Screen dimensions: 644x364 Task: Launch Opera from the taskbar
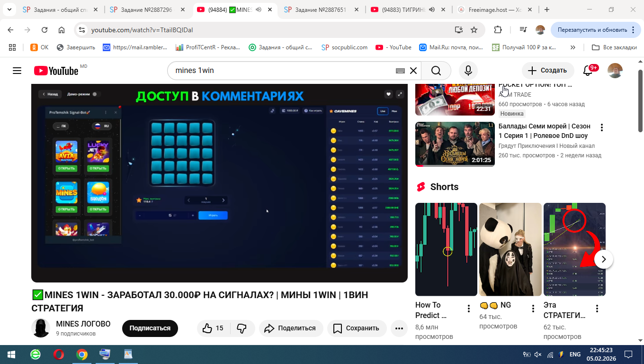[59, 355]
